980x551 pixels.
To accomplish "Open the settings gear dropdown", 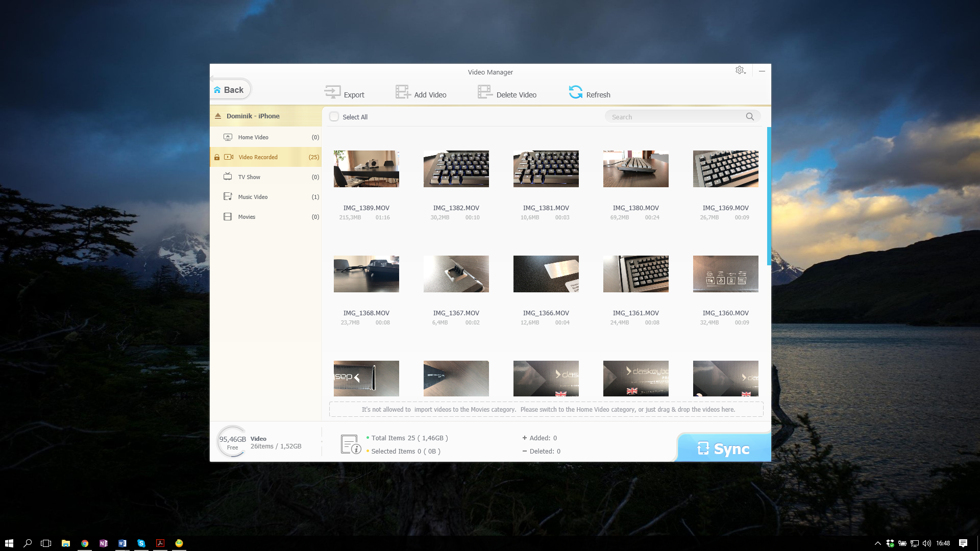I will pyautogui.click(x=740, y=70).
